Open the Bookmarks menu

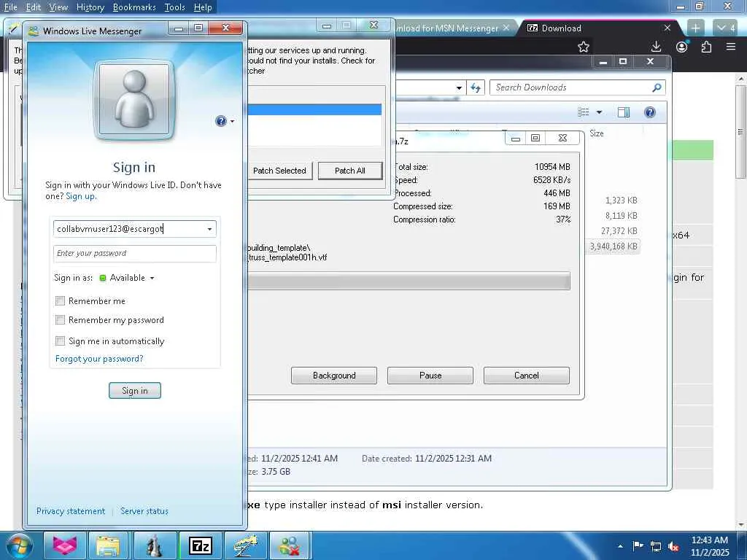point(134,7)
